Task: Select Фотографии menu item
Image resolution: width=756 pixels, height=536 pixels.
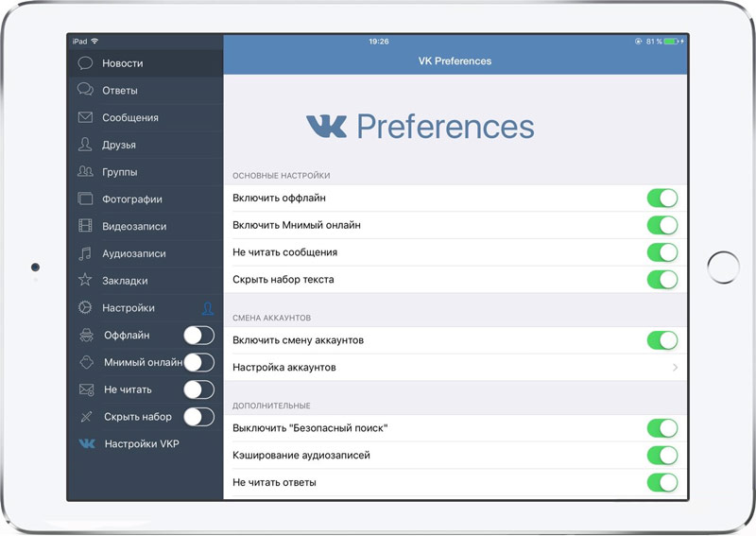Action: pos(146,199)
